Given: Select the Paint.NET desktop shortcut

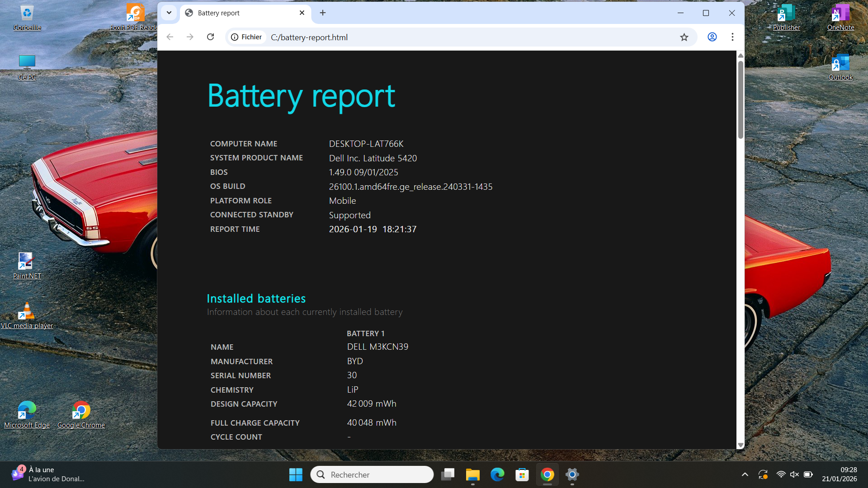Looking at the screenshot, I should click(x=27, y=266).
